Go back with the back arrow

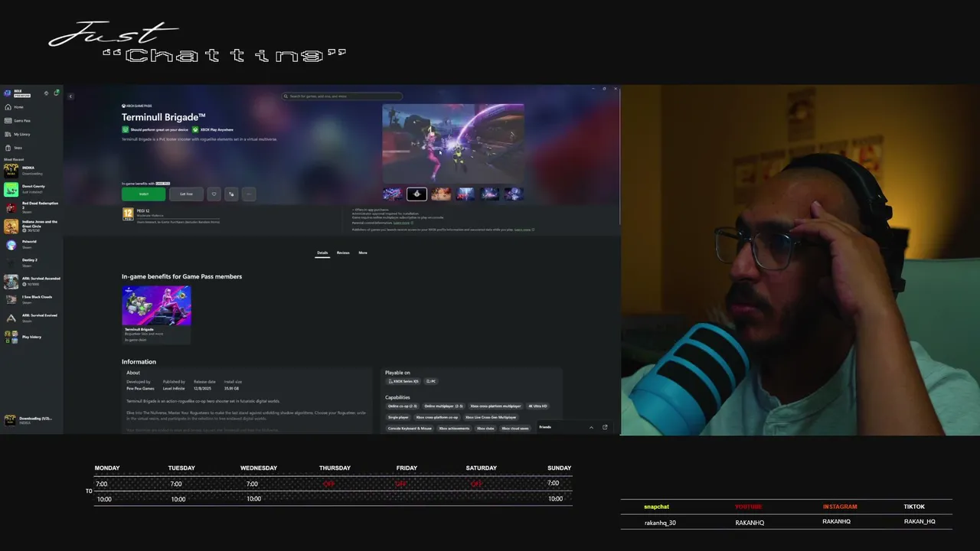click(70, 96)
